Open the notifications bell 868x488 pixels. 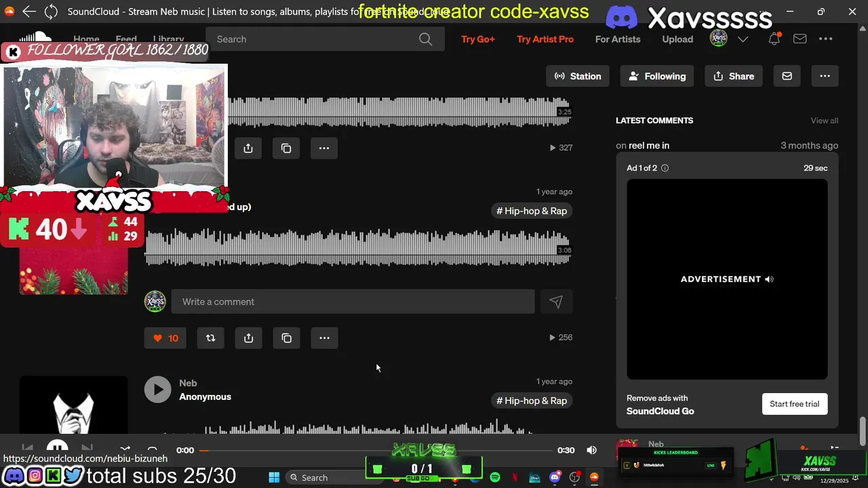774,39
